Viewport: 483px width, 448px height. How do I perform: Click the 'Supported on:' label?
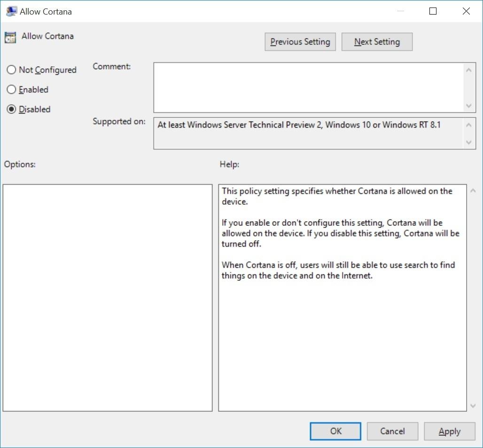[119, 122]
